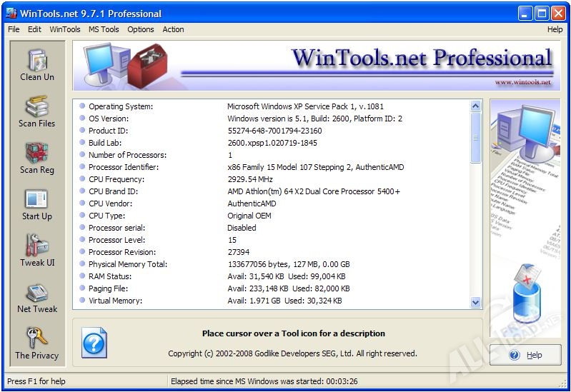The height and width of the screenshot is (392, 571).
Task: Open the File menu
Action: (14, 29)
